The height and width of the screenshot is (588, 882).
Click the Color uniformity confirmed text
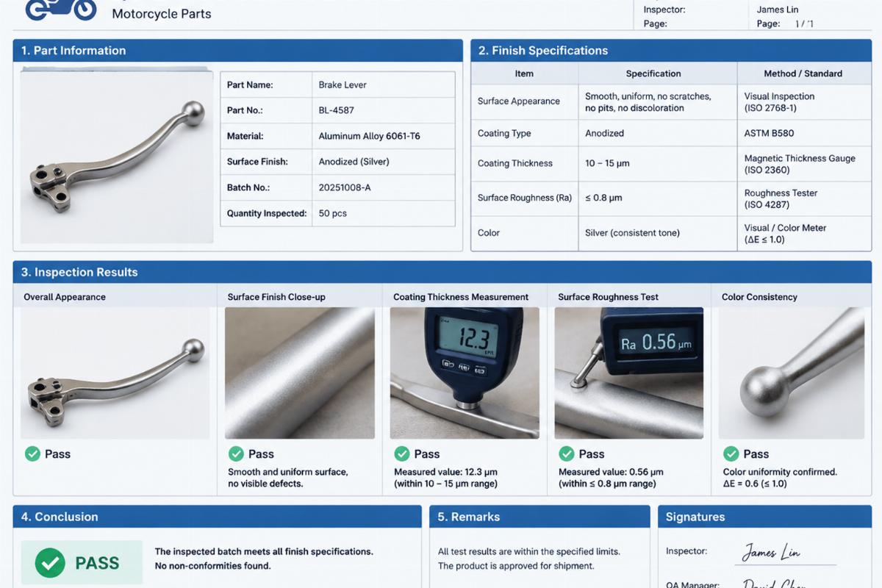tap(780, 472)
